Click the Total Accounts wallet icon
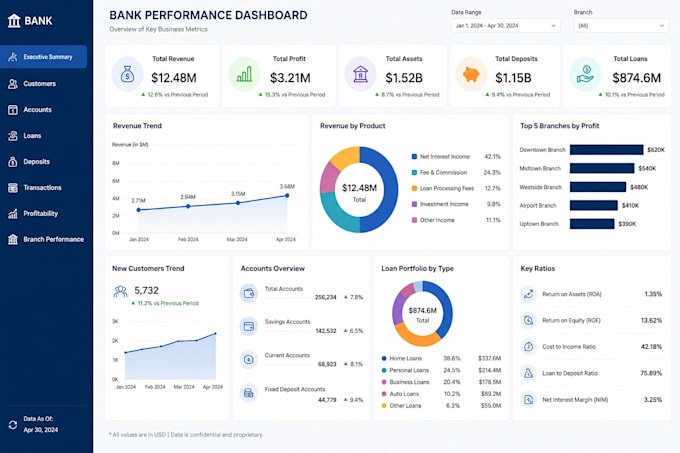This screenshot has height=453, width=680. 248,293
